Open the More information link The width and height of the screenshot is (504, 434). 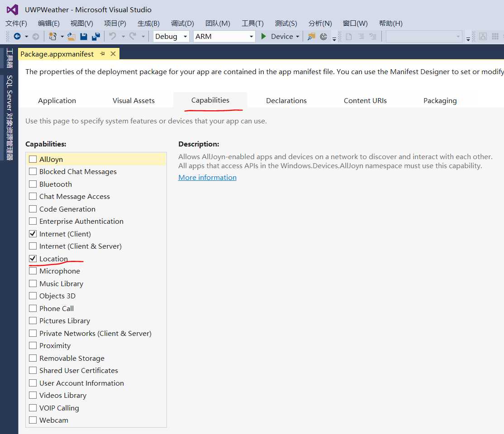pos(207,177)
